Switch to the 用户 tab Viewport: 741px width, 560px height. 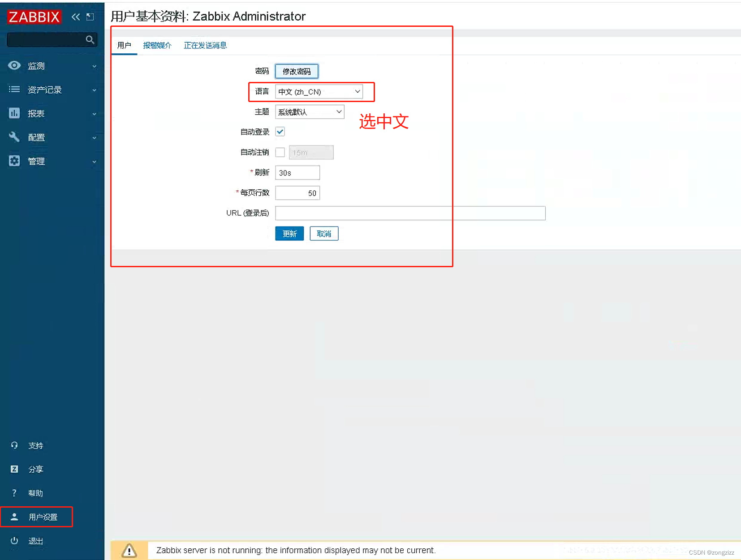(x=124, y=45)
